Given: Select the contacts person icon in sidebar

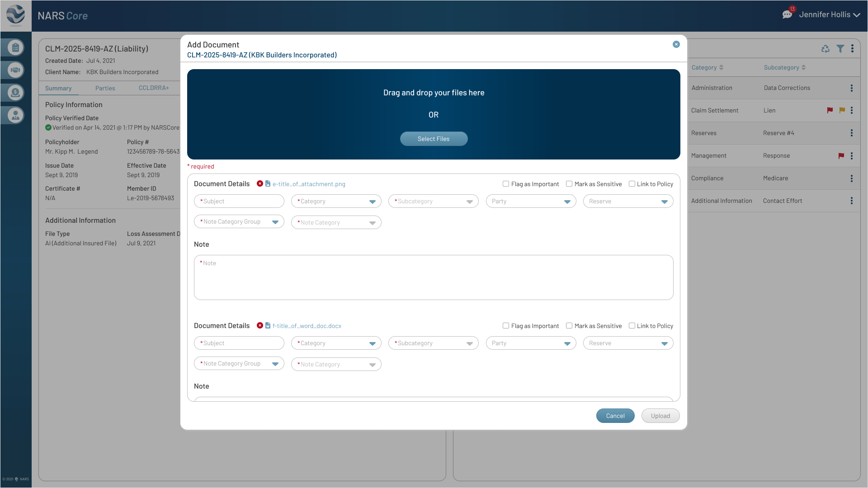Looking at the screenshot, I should point(15,115).
